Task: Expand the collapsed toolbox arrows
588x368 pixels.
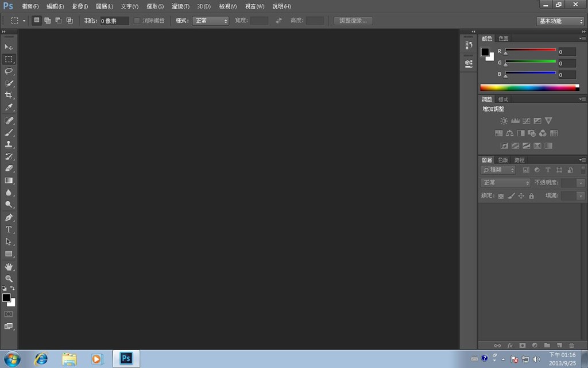Action: click(x=4, y=32)
